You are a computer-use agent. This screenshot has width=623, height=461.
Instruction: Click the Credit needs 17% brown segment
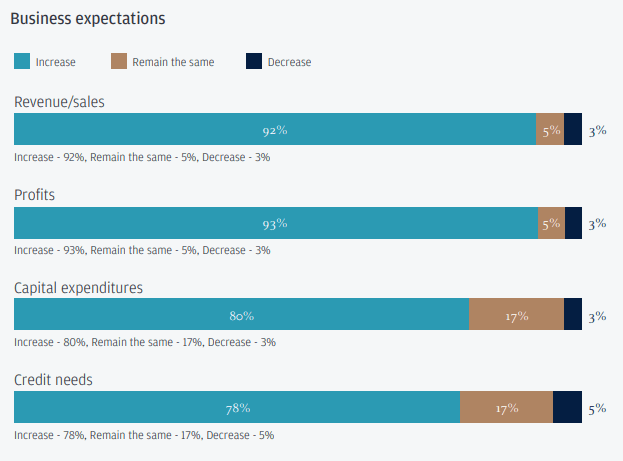[x=506, y=407]
